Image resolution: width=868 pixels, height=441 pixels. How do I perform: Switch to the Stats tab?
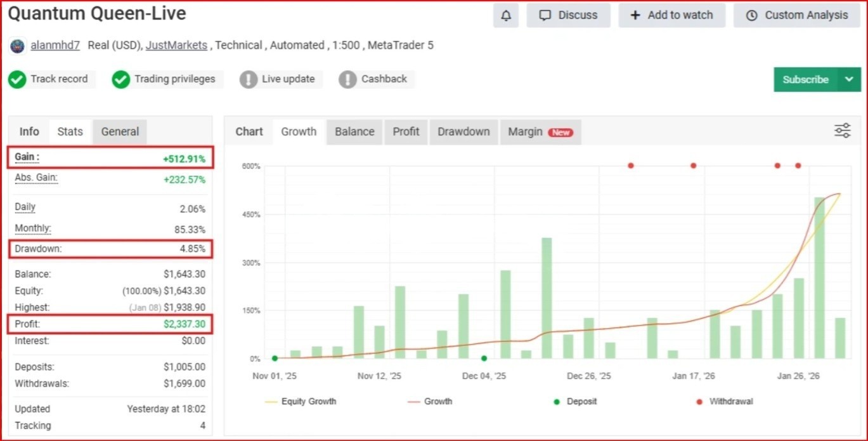[x=70, y=131]
